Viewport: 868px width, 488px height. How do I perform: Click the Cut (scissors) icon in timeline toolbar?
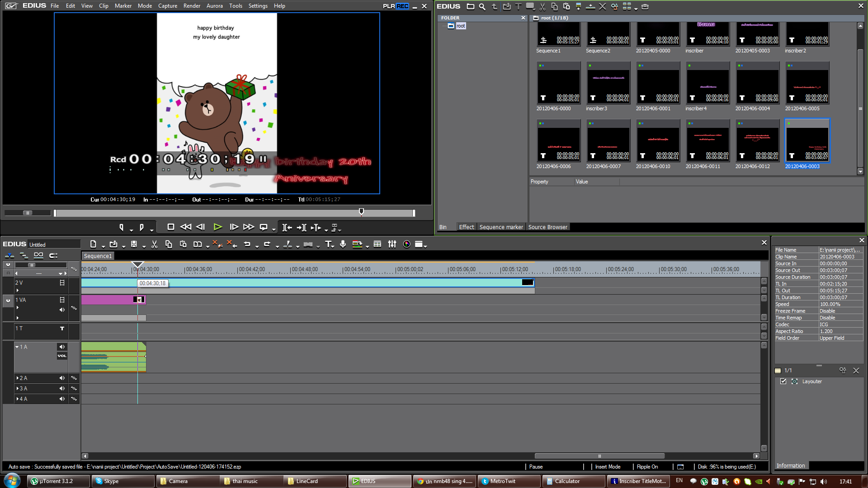click(154, 244)
